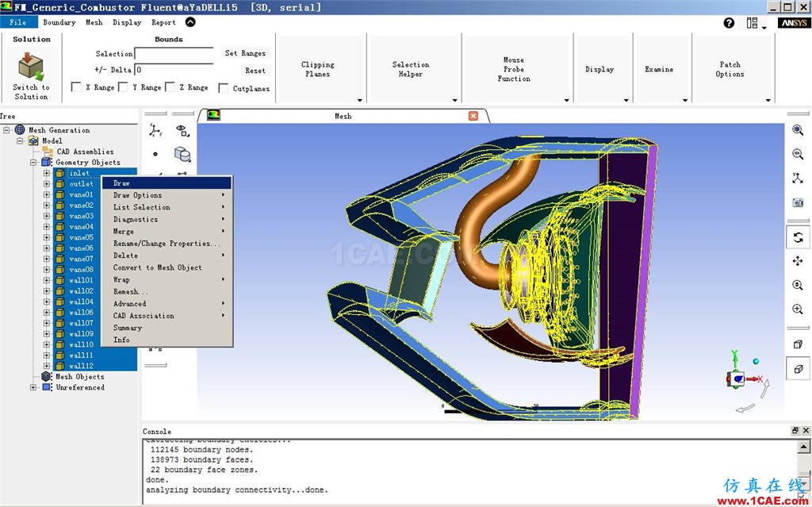Undock the Console panel with float icon
The width and height of the screenshot is (812, 507).
795,431
